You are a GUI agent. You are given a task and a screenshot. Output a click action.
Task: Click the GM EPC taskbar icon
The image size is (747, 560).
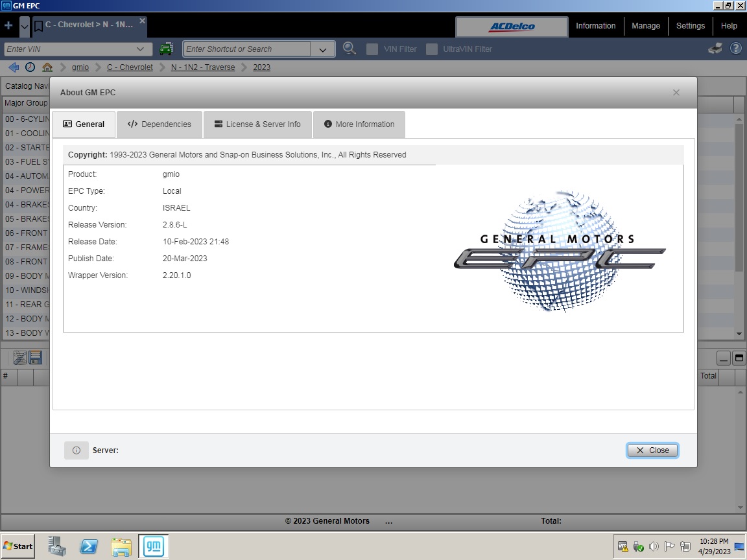point(154,546)
